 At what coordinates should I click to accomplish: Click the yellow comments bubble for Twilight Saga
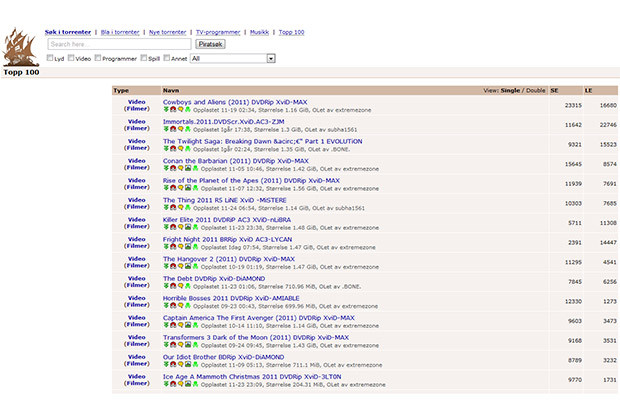click(x=181, y=148)
